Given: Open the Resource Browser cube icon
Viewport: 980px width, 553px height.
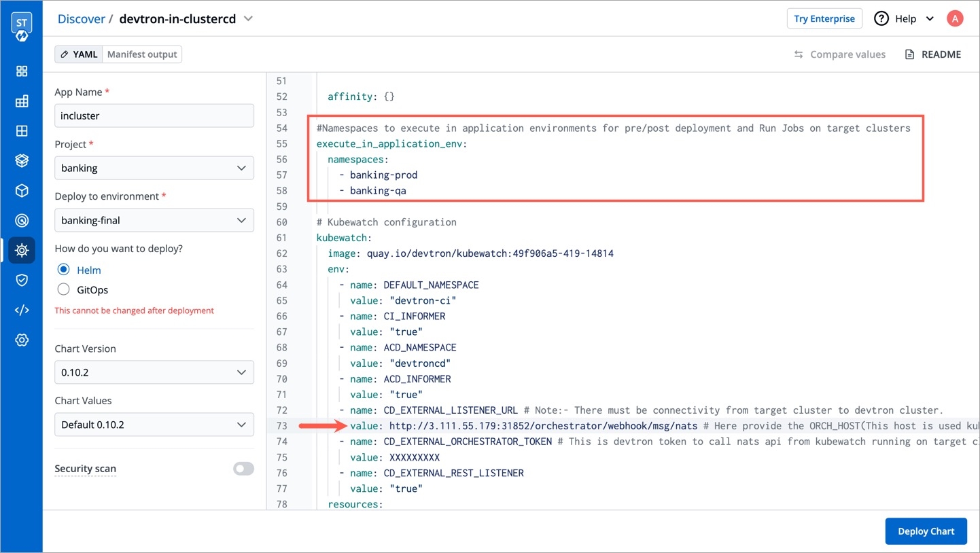Looking at the screenshot, I should pyautogui.click(x=22, y=191).
